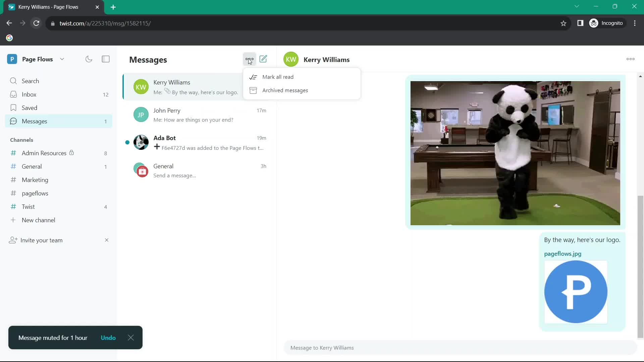The height and width of the screenshot is (362, 644).
Task: Compose a new message icon
Action: pyautogui.click(x=263, y=59)
